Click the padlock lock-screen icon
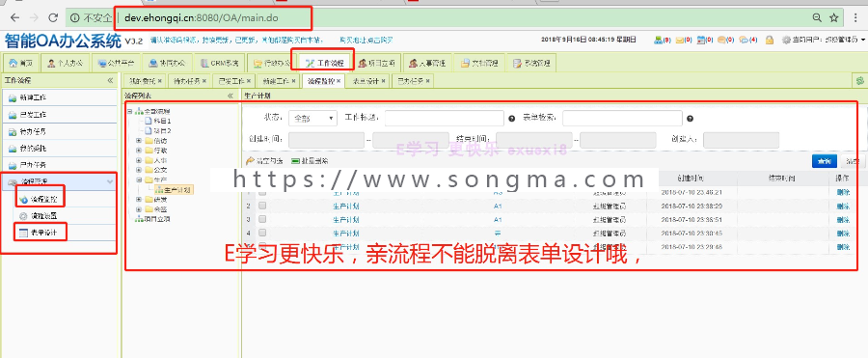 pos(770,40)
